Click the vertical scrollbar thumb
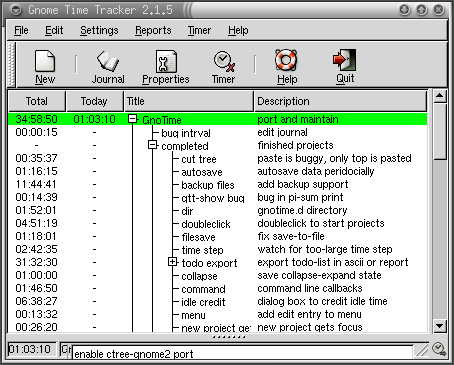Viewport: 454px width, 365px height. pos(440,132)
